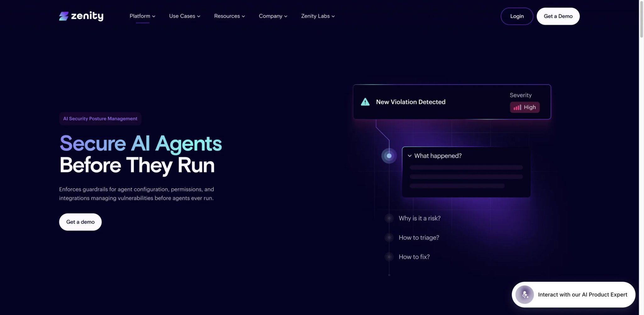
Task: Click the microphone AI expert icon
Action: coord(525,295)
